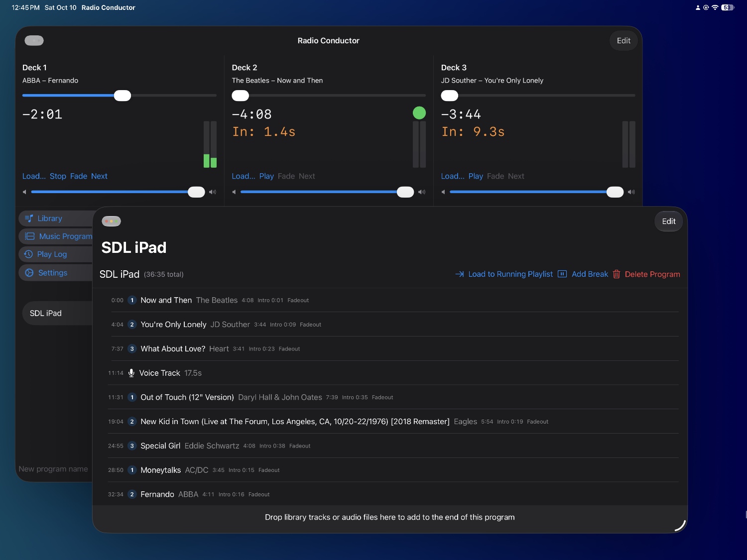Click Deck 3 playback position slider

tap(538, 96)
